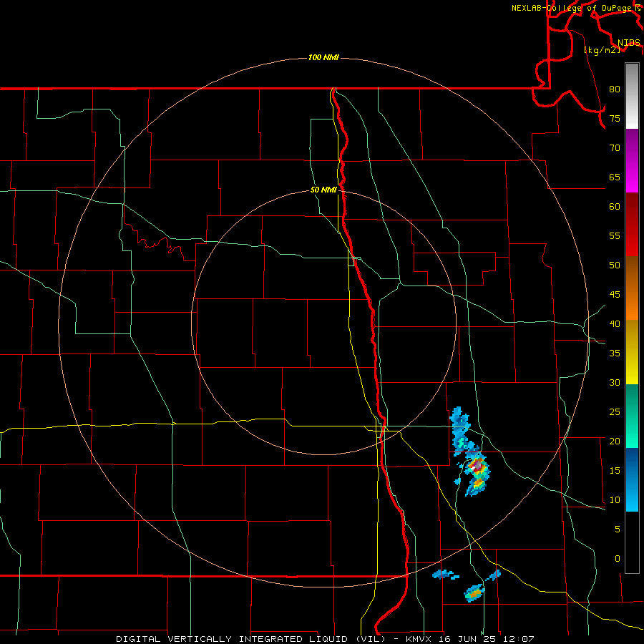Click the 30 value on color scale

(x=615, y=383)
